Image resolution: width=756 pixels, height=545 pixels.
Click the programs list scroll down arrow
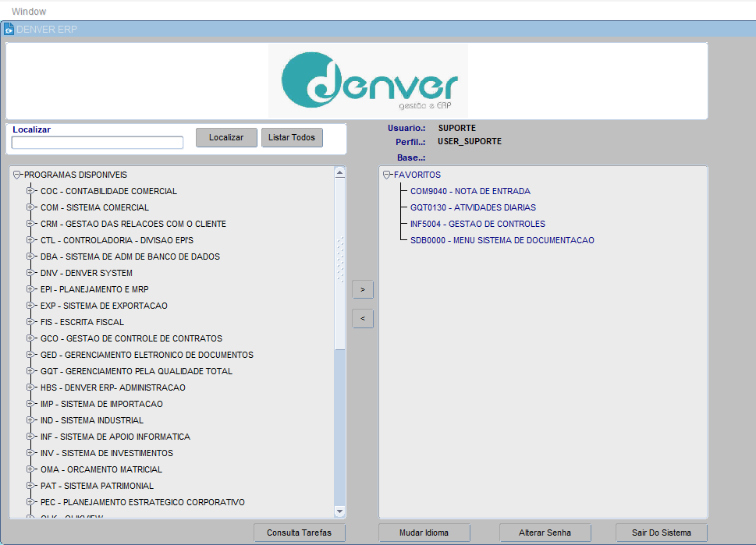(x=339, y=511)
